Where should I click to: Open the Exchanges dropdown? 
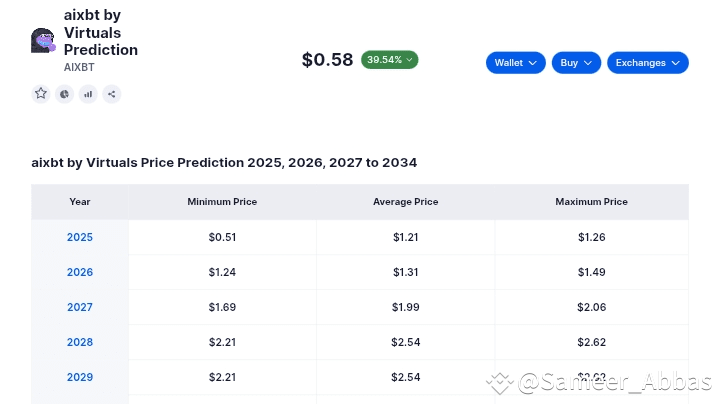pyautogui.click(x=647, y=62)
